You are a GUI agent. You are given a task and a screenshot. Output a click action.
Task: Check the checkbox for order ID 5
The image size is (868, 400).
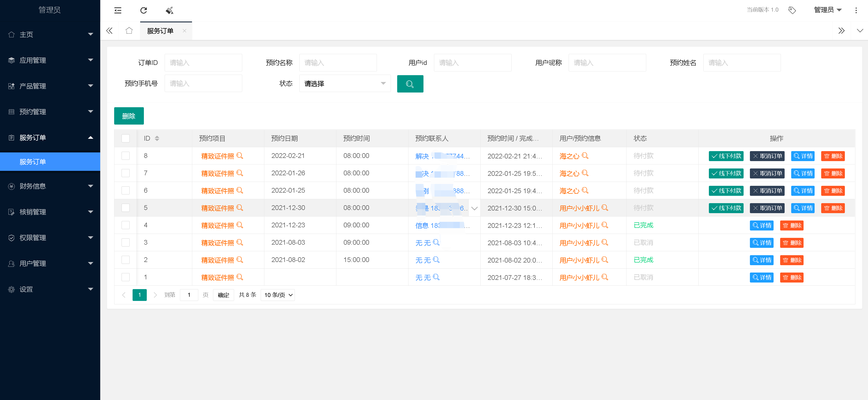[x=125, y=208]
